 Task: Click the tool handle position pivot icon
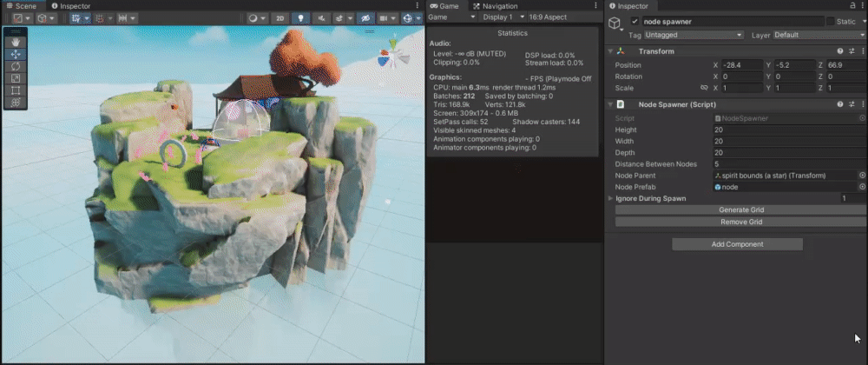click(17, 18)
